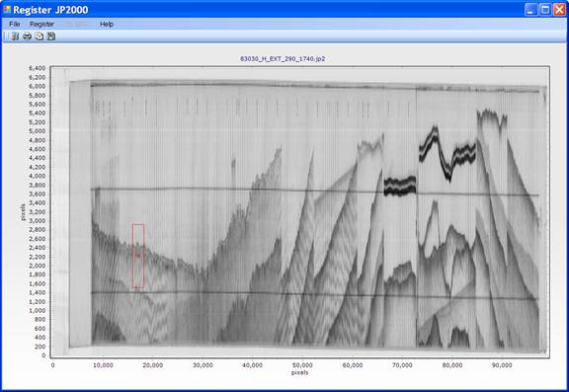The image size is (569, 392).
Task: Minimize the Register JP2000 window
Action: point(531,10)
